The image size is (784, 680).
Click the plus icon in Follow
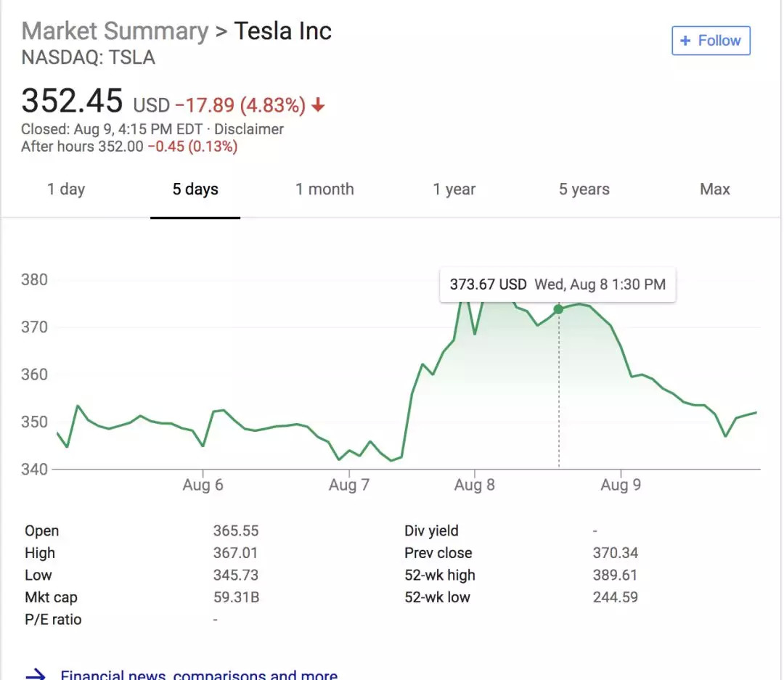(685, 41)
